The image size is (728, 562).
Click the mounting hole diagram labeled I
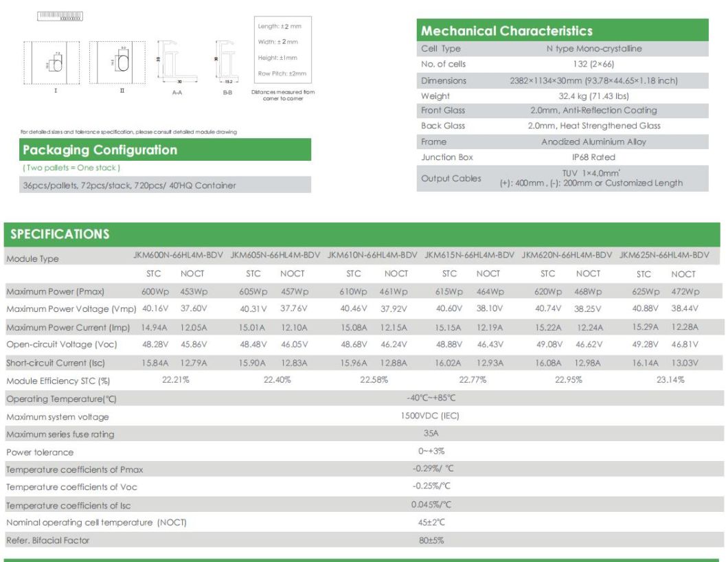click(52, 63)
